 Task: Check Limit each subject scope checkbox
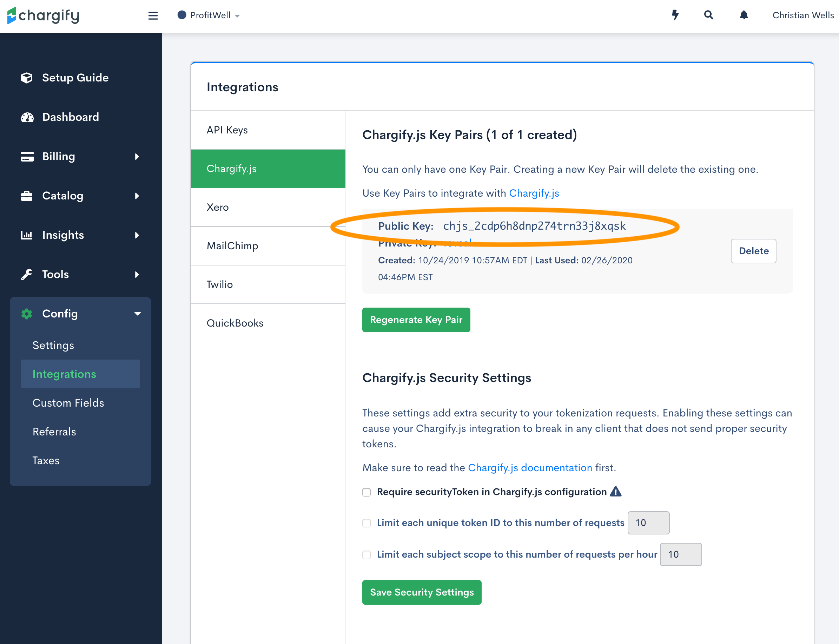tap(366, 554)
